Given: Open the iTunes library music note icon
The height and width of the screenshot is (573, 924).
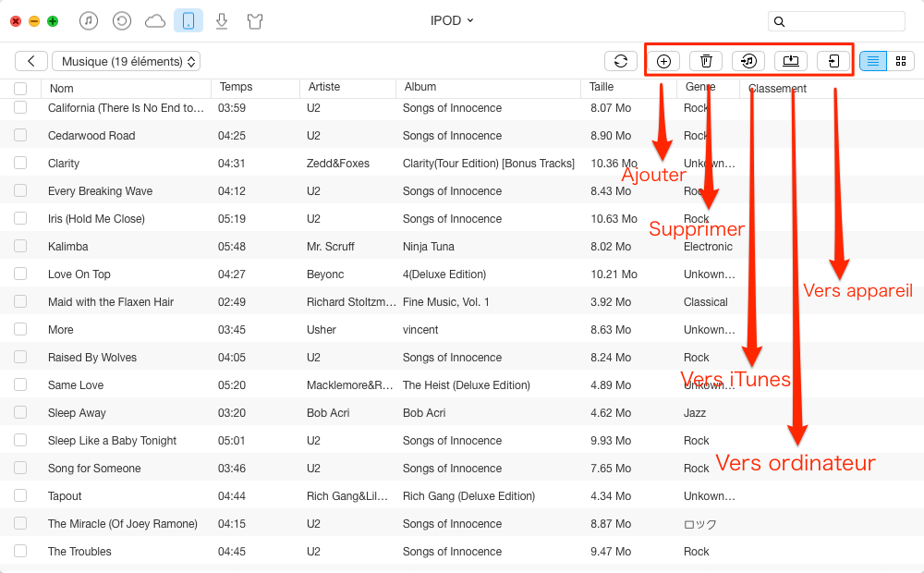Looking at the screenshot, I should coord(89,21).
